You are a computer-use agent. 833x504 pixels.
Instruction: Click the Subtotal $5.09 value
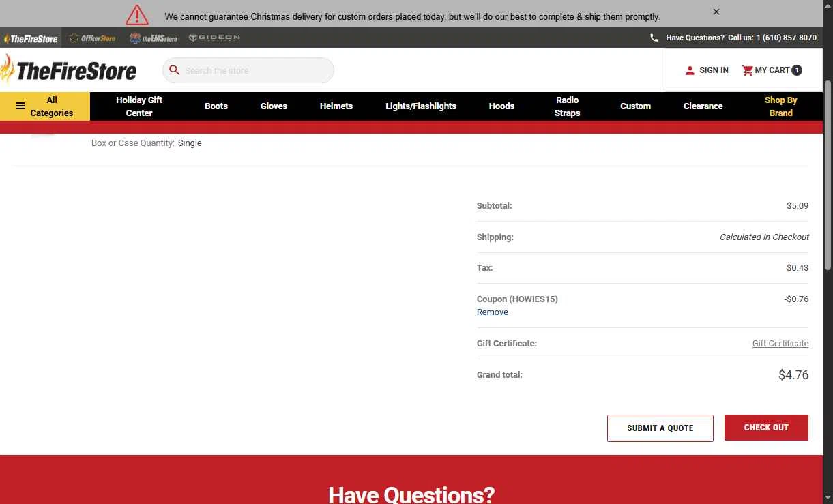point(798,206)
